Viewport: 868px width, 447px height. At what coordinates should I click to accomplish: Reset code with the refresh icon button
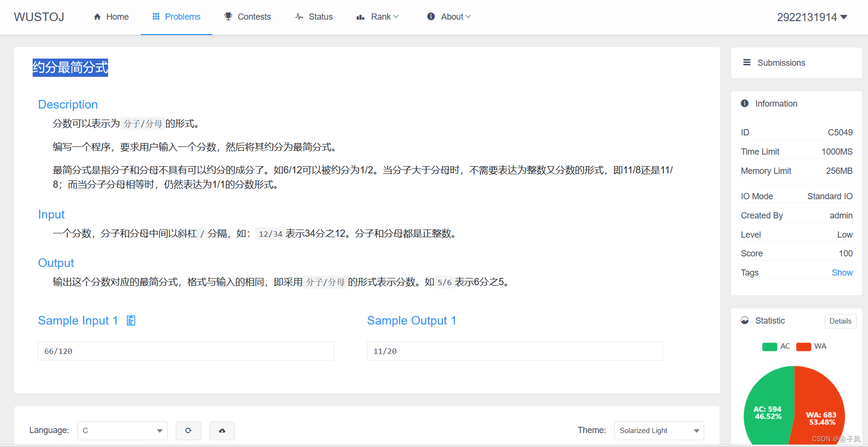[188, 431]
